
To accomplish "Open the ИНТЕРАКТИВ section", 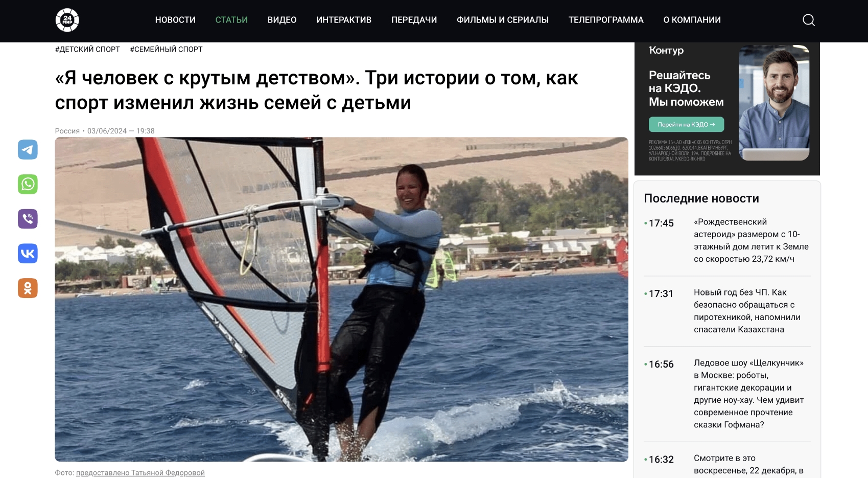I will click(344, 20).
